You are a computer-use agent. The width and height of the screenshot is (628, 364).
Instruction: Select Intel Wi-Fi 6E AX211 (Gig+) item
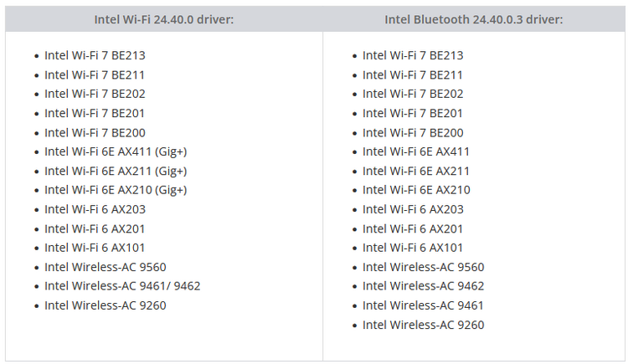coord(116,171)
